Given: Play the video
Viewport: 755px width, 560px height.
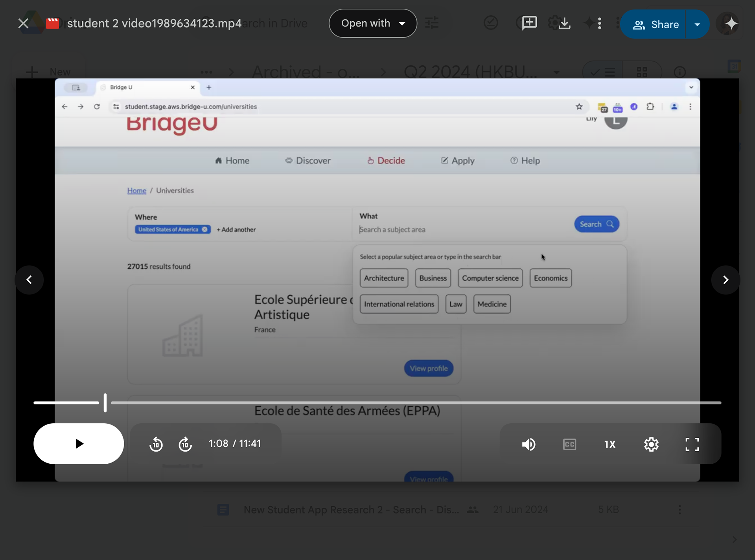Looking at the screenshot, I should coord(79,444).
